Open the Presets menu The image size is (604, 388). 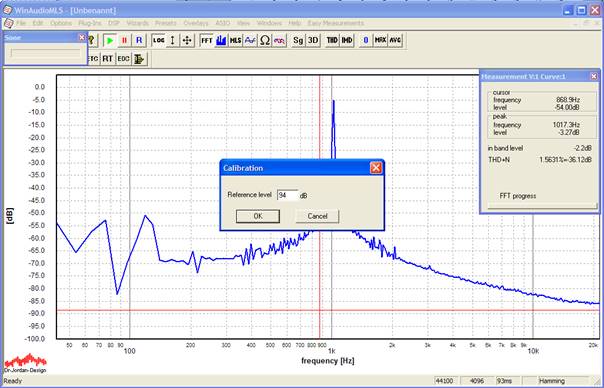(x=166, y=23)
